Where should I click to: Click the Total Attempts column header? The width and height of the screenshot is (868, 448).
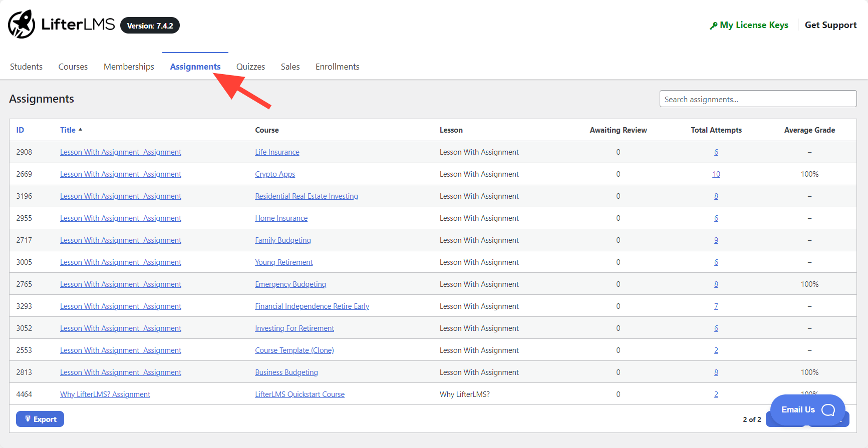716,130
